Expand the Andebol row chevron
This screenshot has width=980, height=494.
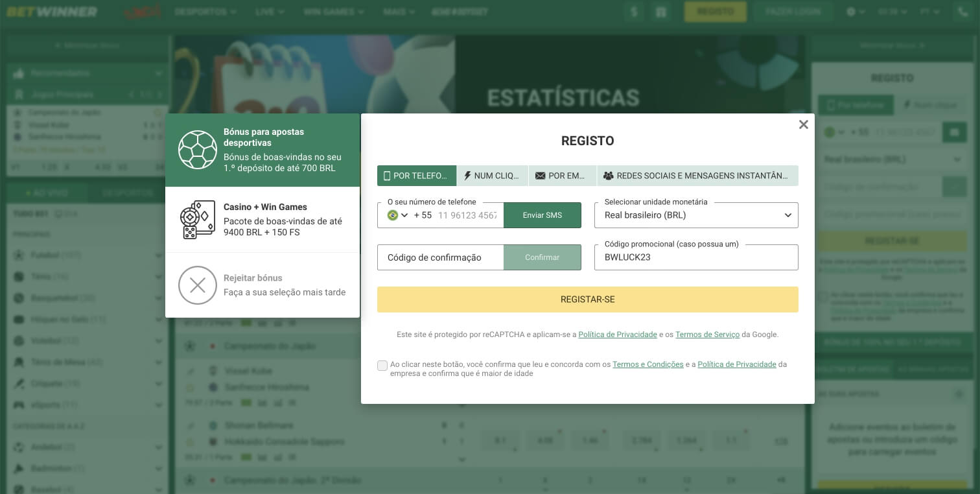[159, 447]
